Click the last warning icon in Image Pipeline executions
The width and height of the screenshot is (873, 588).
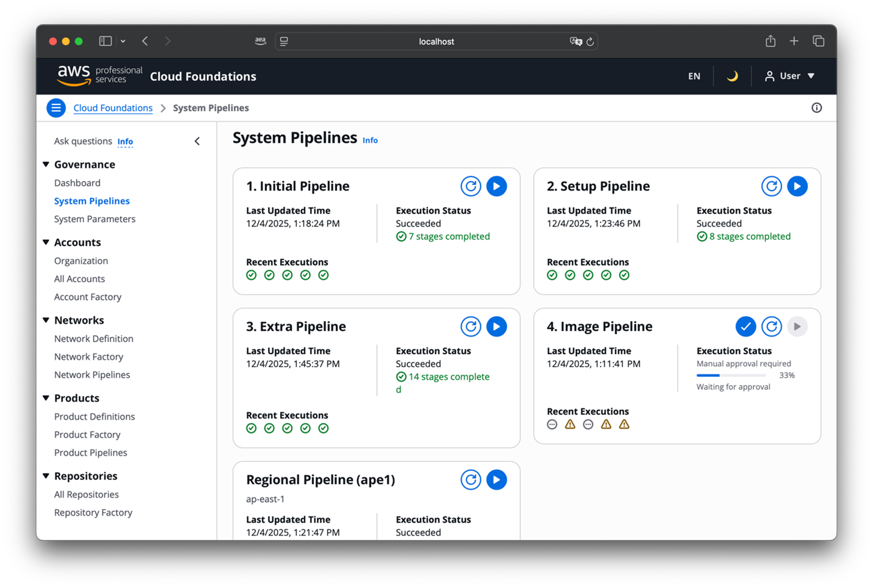(624, 424)
